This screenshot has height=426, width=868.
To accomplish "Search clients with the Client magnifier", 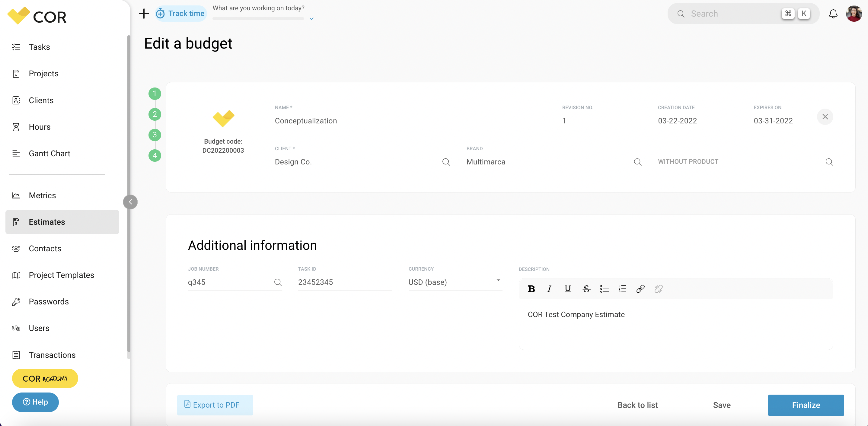I will (x=446, y=162).
